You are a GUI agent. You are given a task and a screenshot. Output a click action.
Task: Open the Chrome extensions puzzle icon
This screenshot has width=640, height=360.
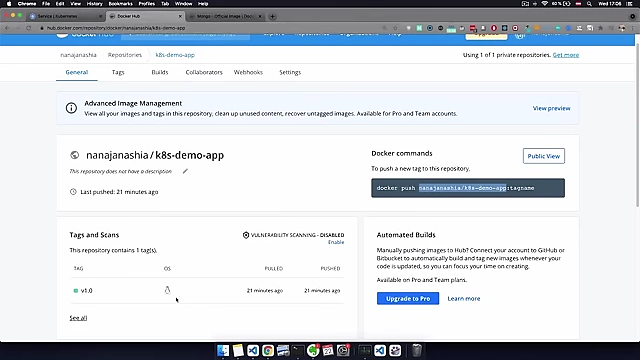click(600, 28)
